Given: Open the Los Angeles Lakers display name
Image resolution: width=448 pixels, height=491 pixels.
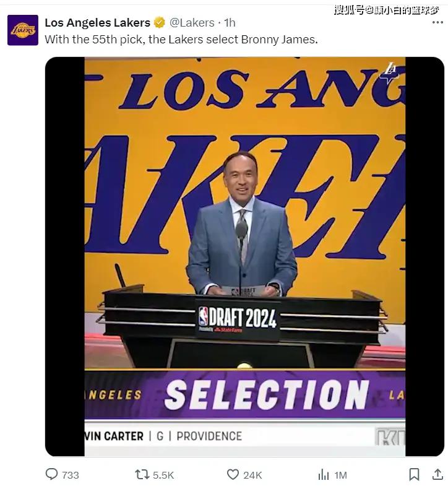Looking at the screenshot, I should tap(97, 22).
